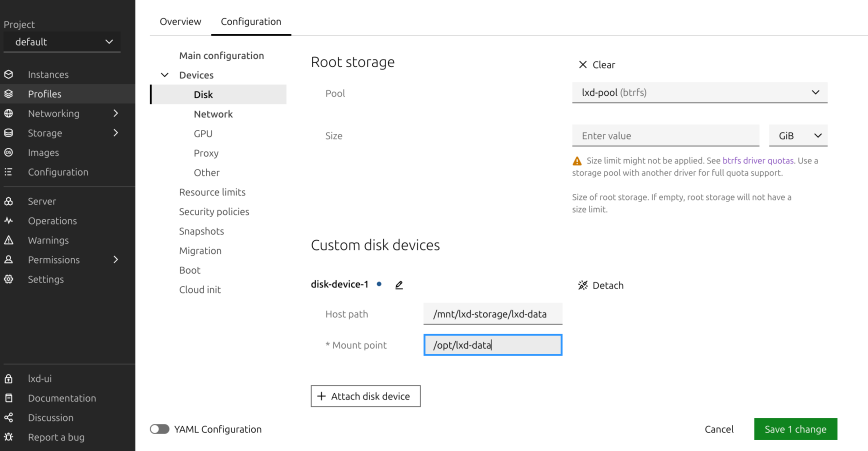Viewport: 868px width, 451px height.
Task: Switch to the Overview tab
Action: [180, 21]
